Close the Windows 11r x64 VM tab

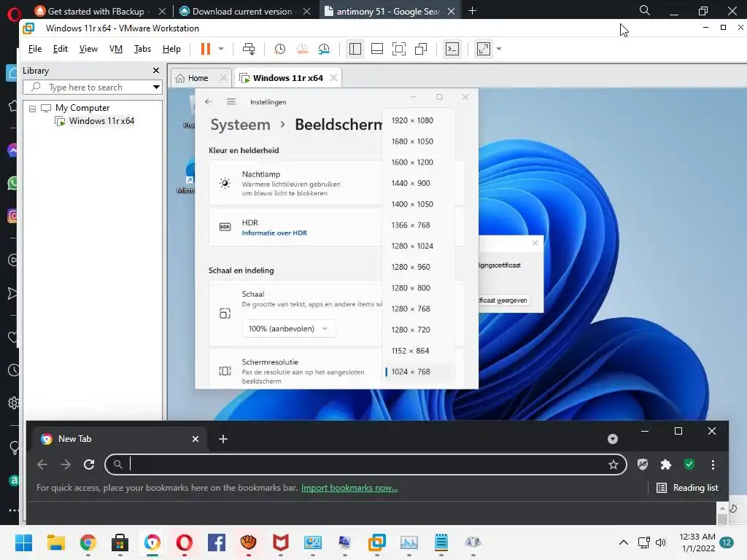334,77
